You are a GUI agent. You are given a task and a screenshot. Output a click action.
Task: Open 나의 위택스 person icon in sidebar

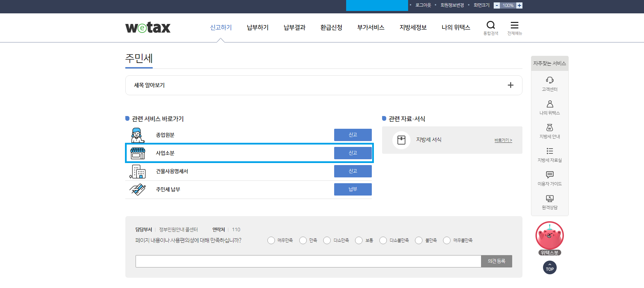pos(550,104)
